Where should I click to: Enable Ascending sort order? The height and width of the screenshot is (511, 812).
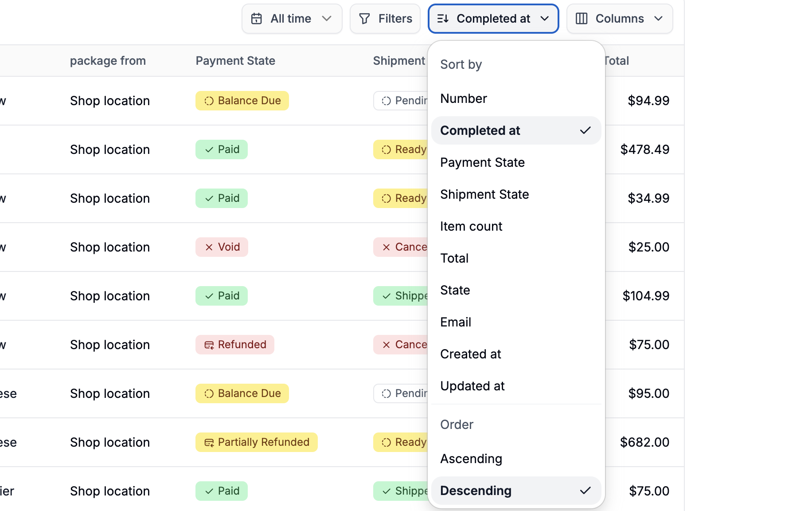[x=471, y=459]
